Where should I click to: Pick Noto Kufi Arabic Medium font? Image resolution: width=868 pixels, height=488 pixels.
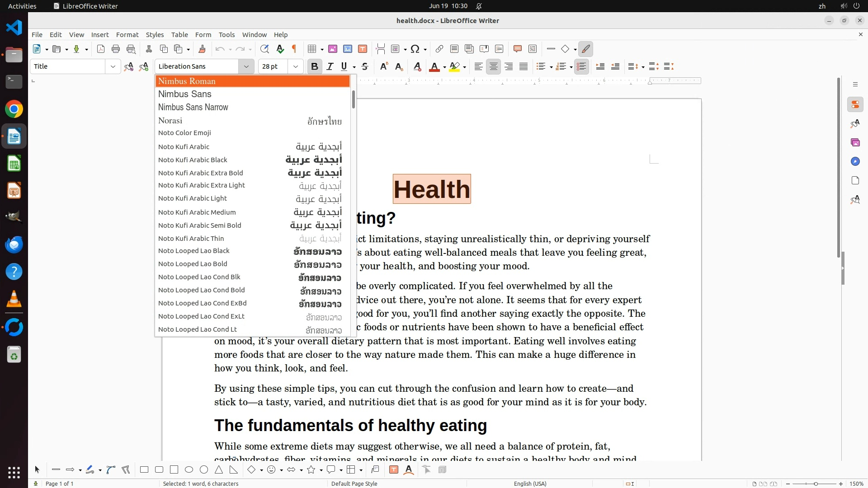coord(197,212)
